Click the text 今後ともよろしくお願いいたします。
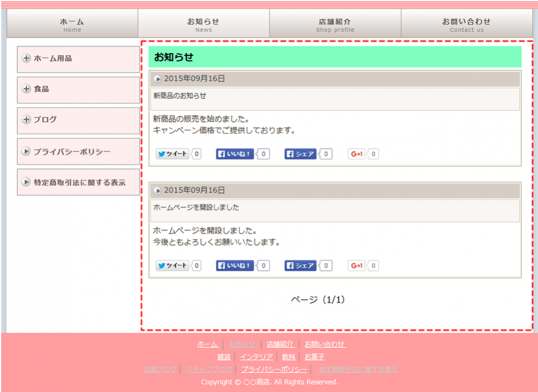 216,242
